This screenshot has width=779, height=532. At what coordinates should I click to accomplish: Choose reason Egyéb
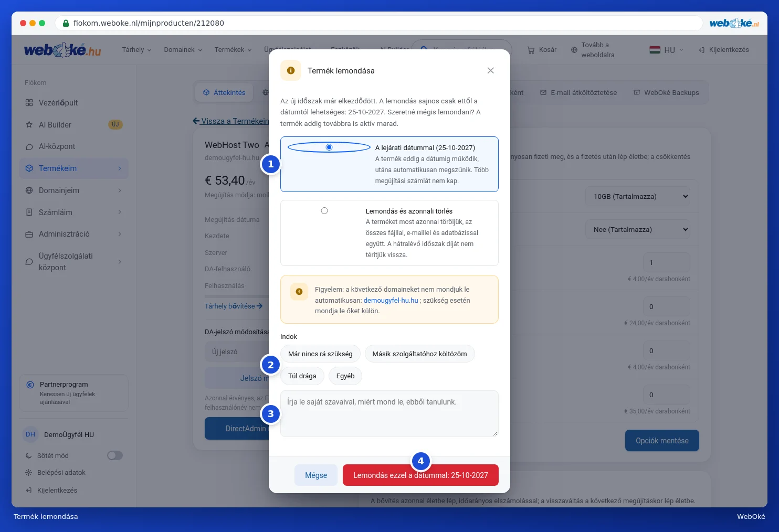click(345, 376)
